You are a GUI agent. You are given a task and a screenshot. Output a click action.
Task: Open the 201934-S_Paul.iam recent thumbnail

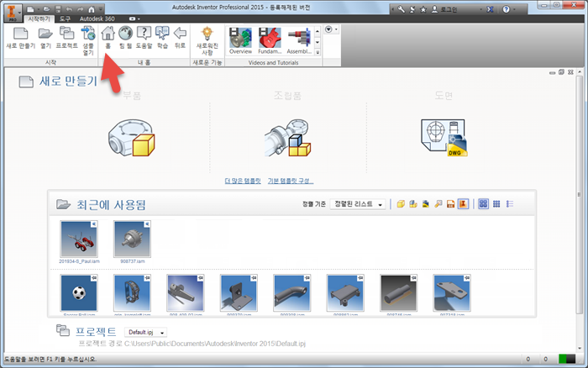click(79, 239)
